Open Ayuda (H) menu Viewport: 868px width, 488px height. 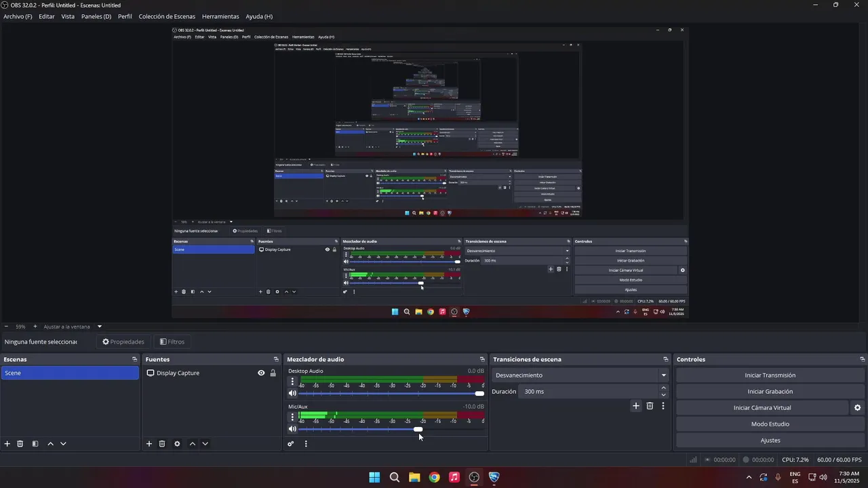(x=259, y=16)
